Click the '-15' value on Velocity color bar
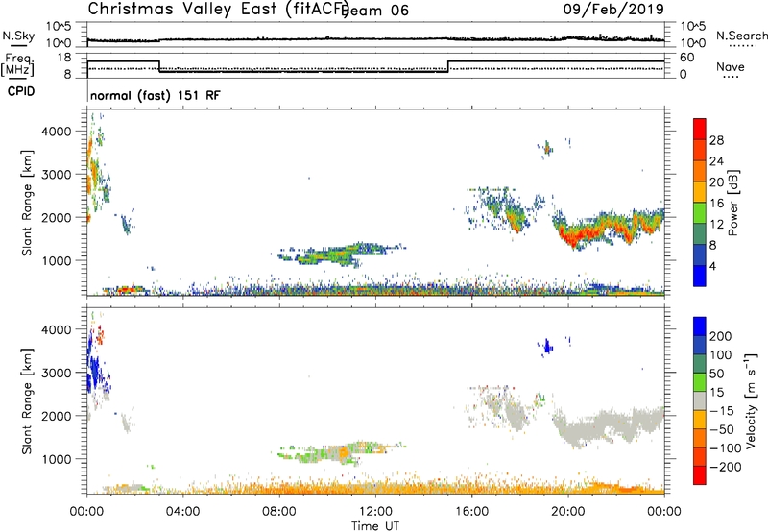 (x=722, y=410)
